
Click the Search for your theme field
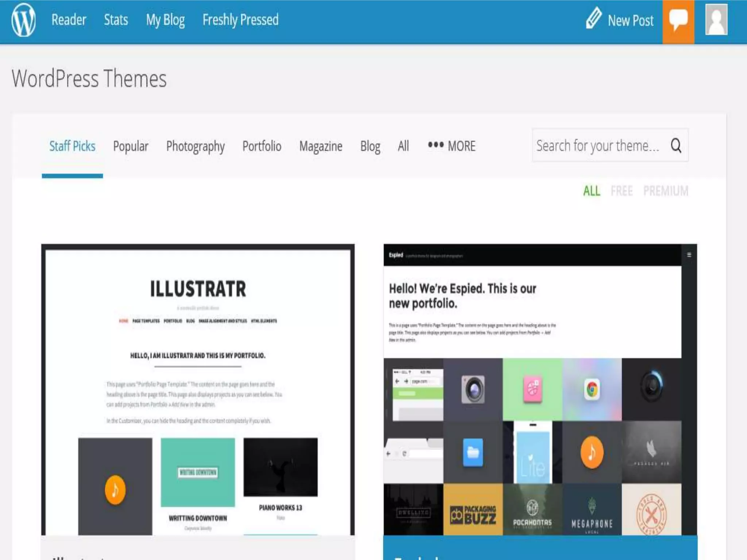[598, 145]
